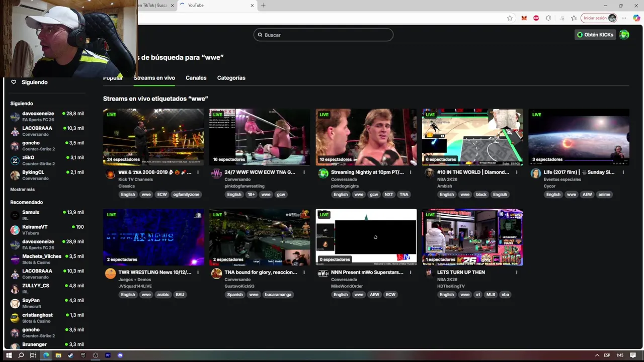Open davooxeneize in the Siguiendo list
The width and height of the screenshot is (644, 362).
47,117
